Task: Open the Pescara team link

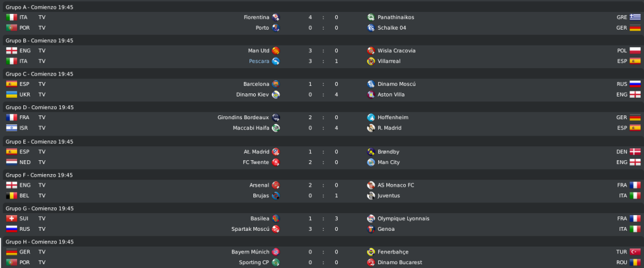Action: pyautogui.click(x=259, y=61)
